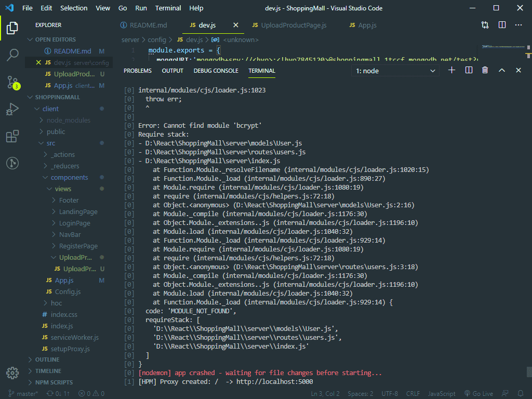Close dev.js in Open Editors list
The image size is (532, 399).
click(x=38, y=62)
